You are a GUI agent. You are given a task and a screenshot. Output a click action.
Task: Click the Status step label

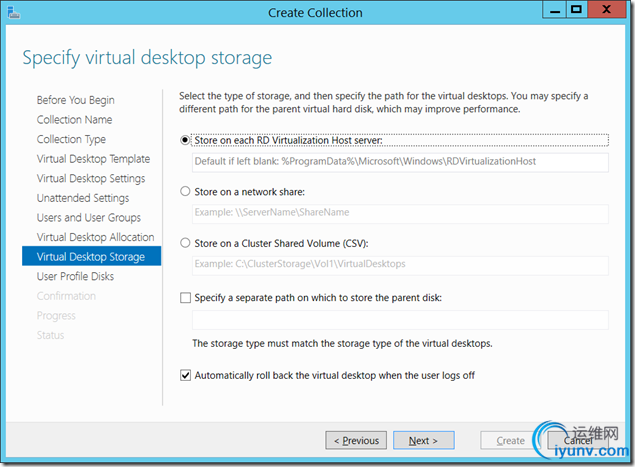point(51,335)
